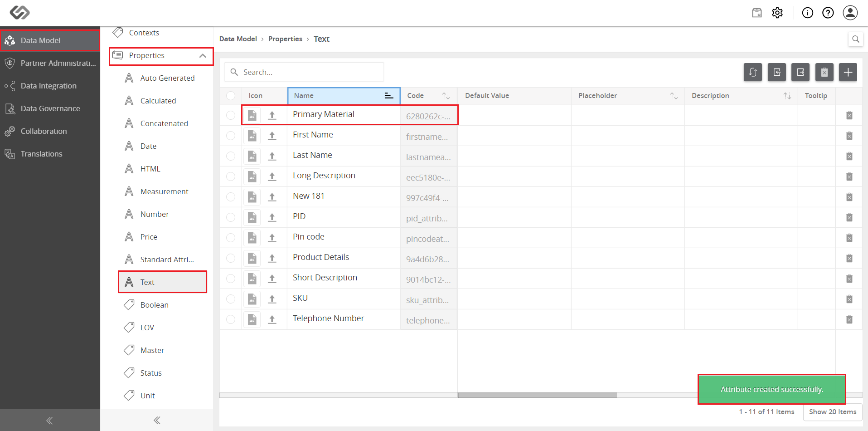Delete the Primary Material row
Image resolution: width=868 pixels, height=431 pixels.
click(849, 115)
